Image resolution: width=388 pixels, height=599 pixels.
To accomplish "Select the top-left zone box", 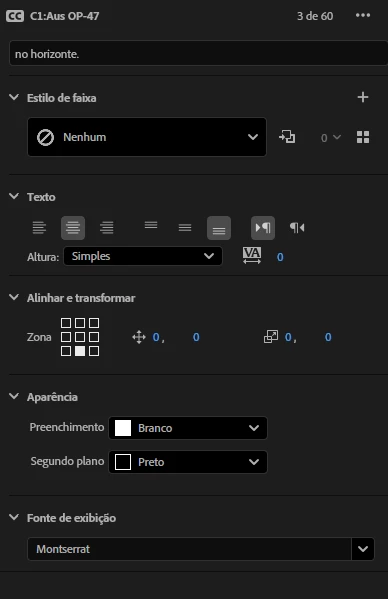I will [66, 323].
